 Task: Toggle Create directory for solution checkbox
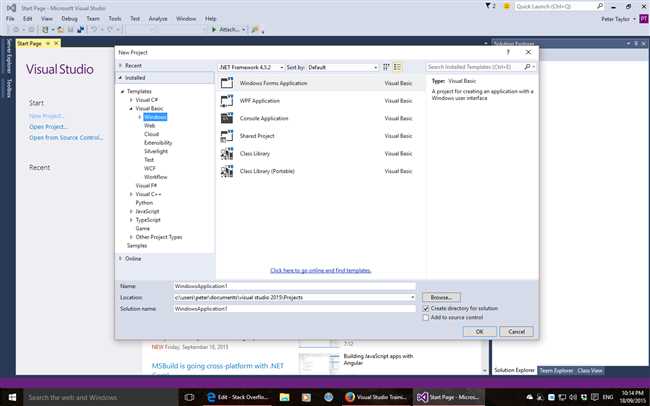424,308
